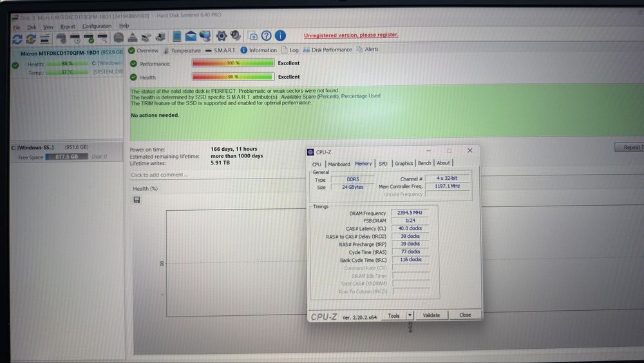
Task: Click the Bank Cycle Time value 116 clocks
Action: point(410,259)
